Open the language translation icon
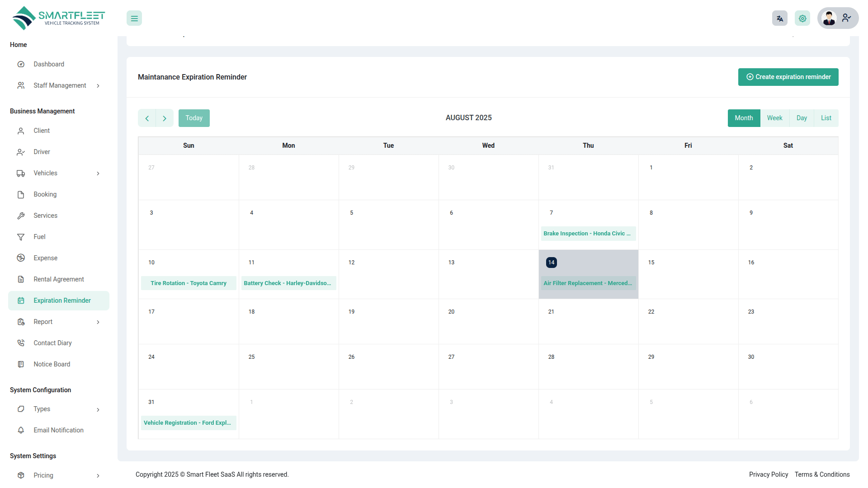 pyautogui.click(x=779, y=19)
